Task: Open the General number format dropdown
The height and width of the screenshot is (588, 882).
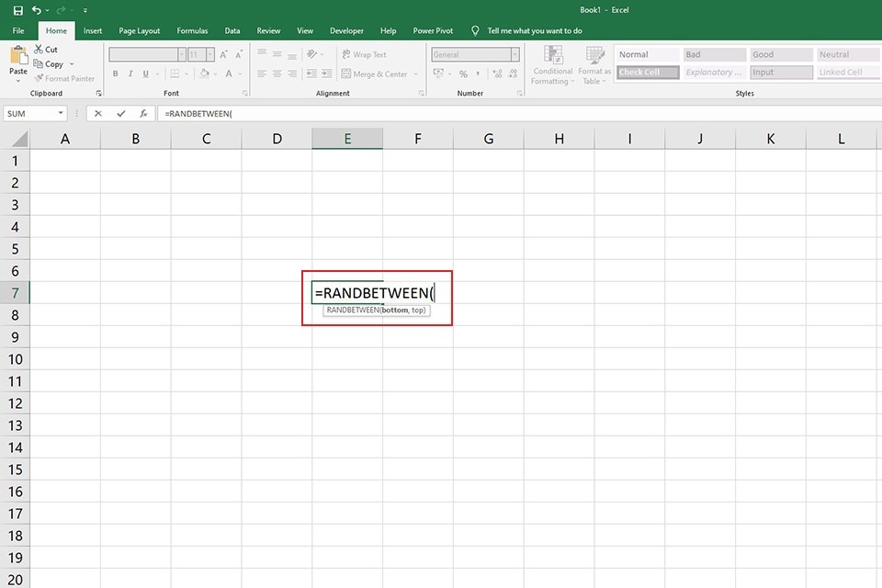Action: tap(514, 54)
